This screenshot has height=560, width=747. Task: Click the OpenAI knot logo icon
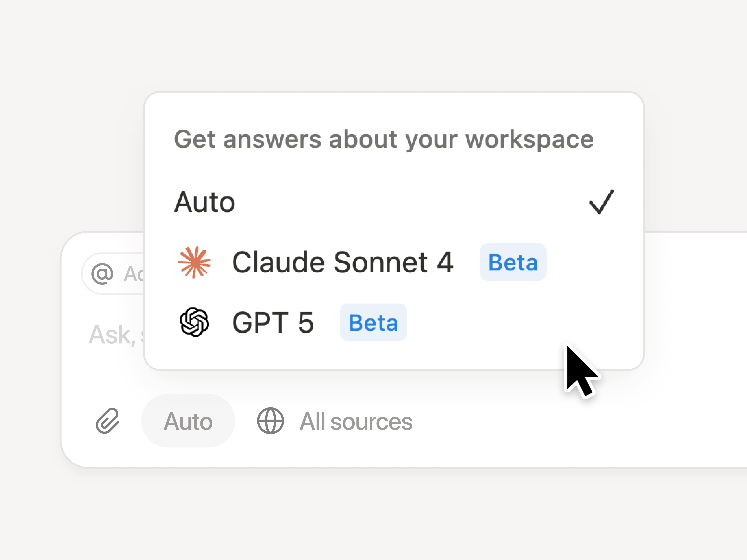tap(194, 322)
